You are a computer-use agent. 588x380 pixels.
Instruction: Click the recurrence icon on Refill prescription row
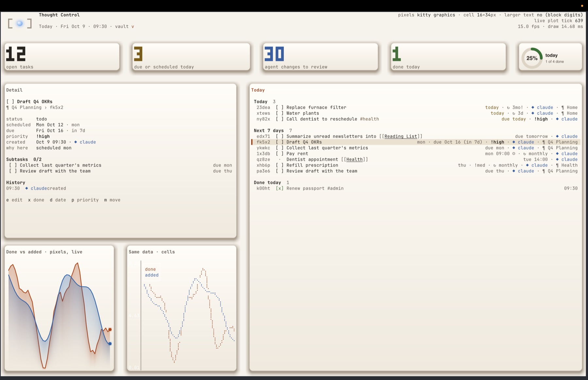(495, 165)
